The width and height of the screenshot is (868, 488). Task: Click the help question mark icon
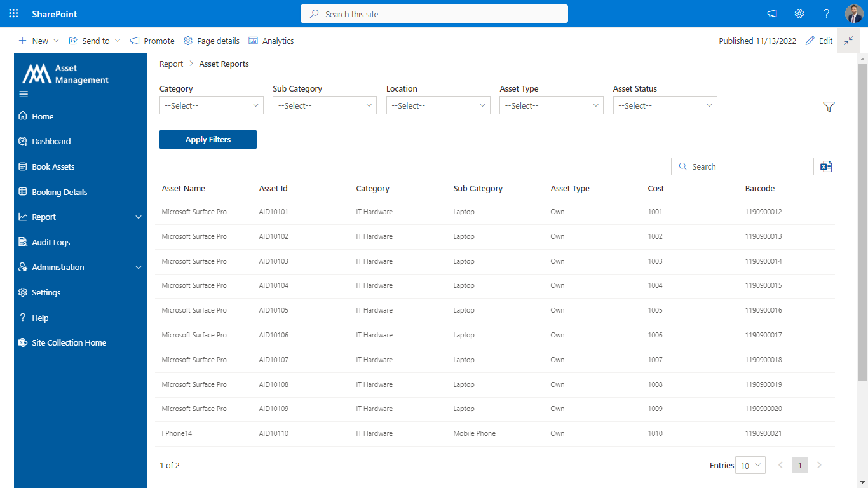(827, 13)
